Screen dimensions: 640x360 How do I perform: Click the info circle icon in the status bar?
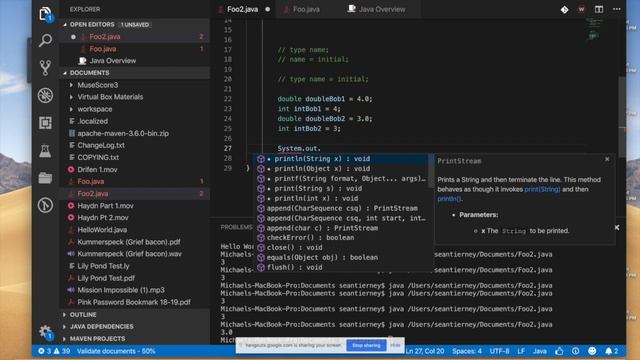point(576,351)
